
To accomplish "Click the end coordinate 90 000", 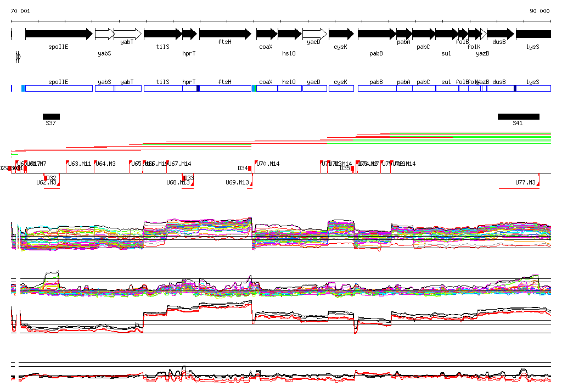I will (539, 11).
